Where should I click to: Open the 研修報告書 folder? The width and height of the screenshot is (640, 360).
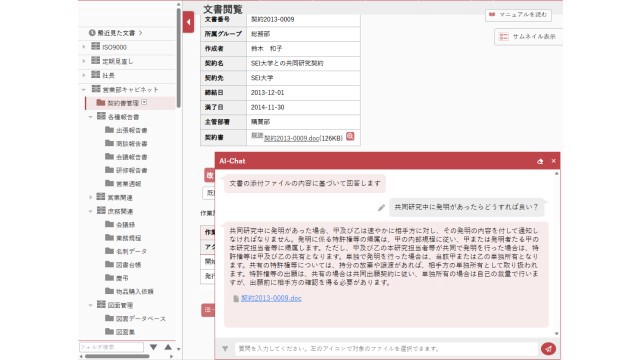pos(126,170)
